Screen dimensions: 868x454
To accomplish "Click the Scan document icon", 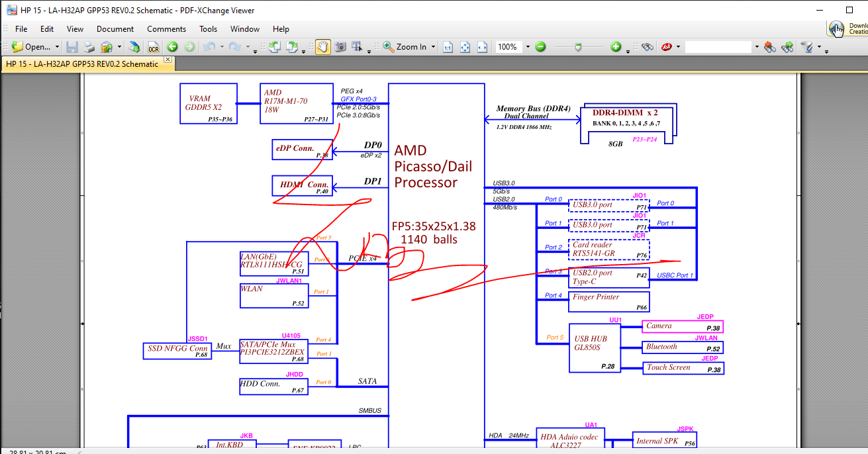I will 106,47.
